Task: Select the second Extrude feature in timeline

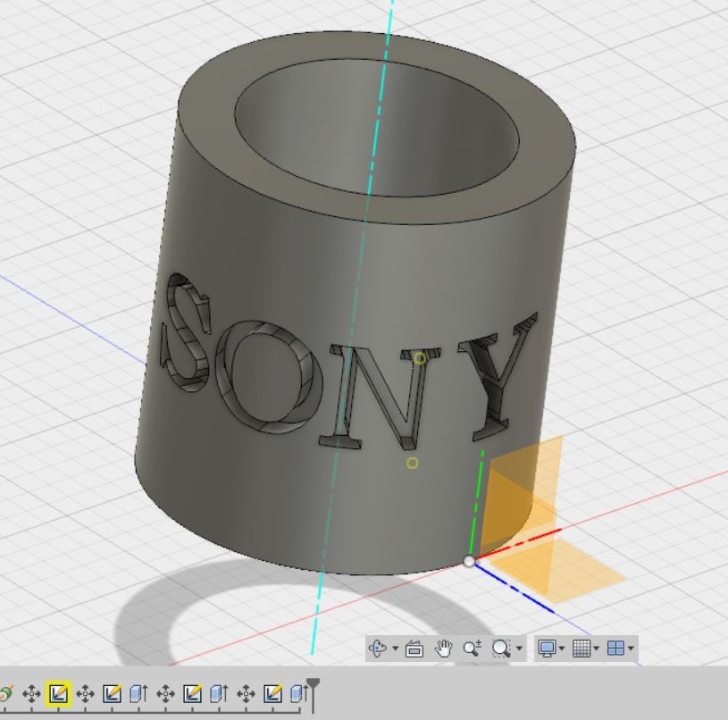Action: [219, 694]
